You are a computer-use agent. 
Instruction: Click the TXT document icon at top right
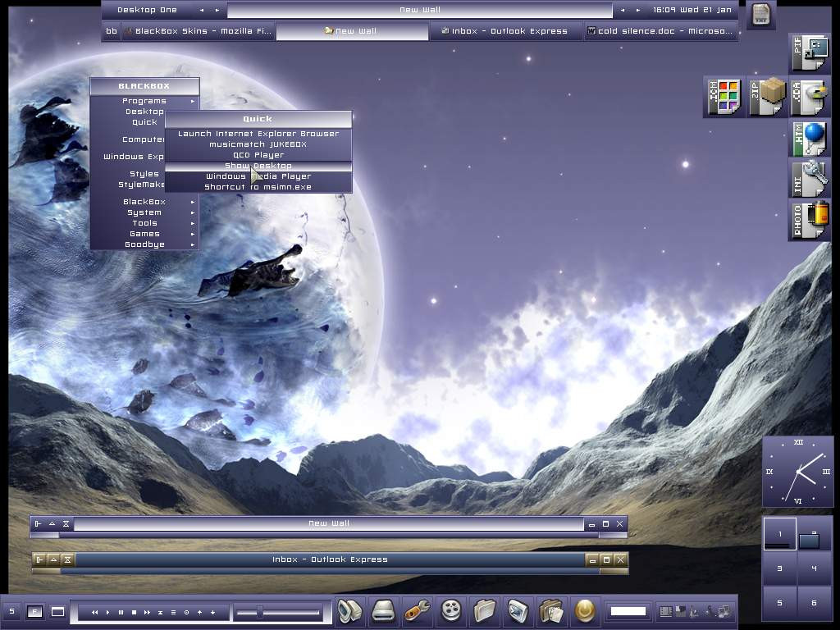(x=760, y=15)
